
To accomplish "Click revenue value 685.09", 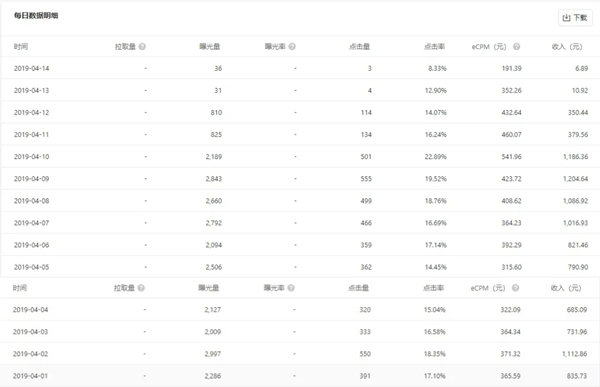I will coord(577,310).
